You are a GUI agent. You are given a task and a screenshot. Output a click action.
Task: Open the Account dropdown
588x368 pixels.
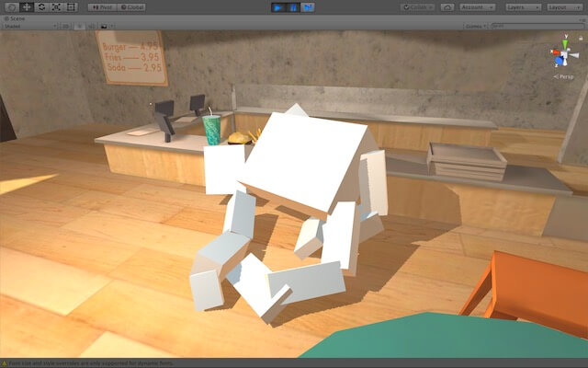[x=478, y=7]
